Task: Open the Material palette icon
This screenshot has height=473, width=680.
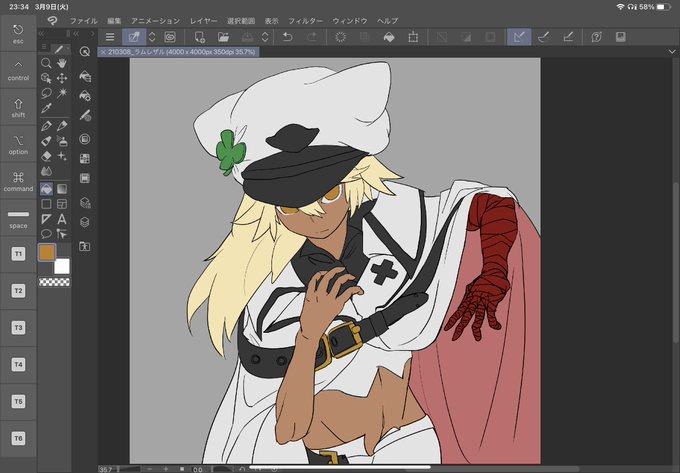Action: click(x=85, y=247)
